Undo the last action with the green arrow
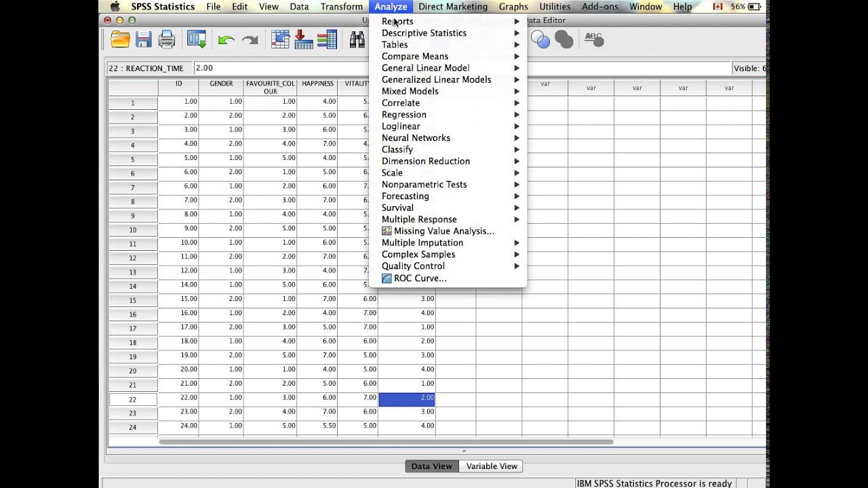868x488 pixels. (x=226, y=41)
